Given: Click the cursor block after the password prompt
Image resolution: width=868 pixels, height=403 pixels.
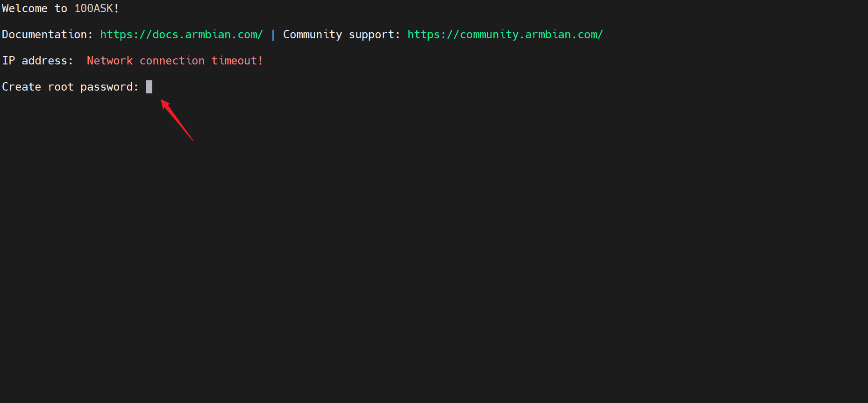Looking at the screenshot, I should click(x=149, y=87).
